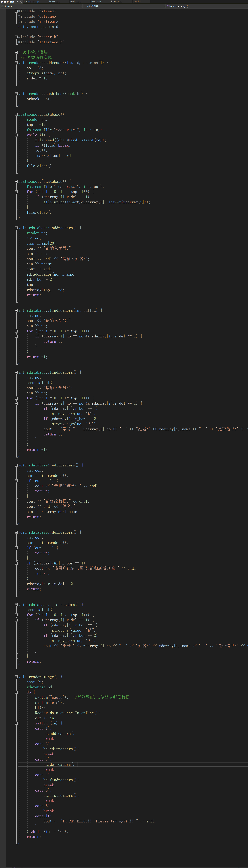Screen dimensions: 248x868
Task: Collapse the int rdatabase::findreaders() function
Action: (x=16, y=372)
